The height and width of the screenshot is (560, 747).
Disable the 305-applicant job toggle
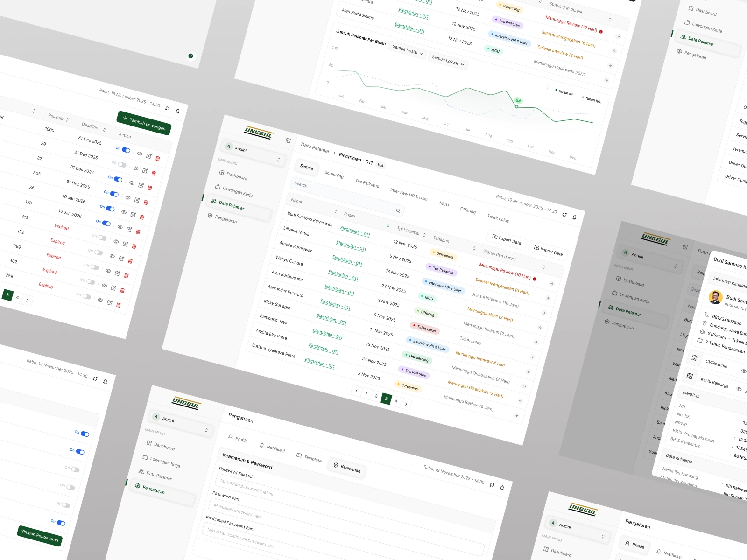pyautogui.click(x=114, y=194)
